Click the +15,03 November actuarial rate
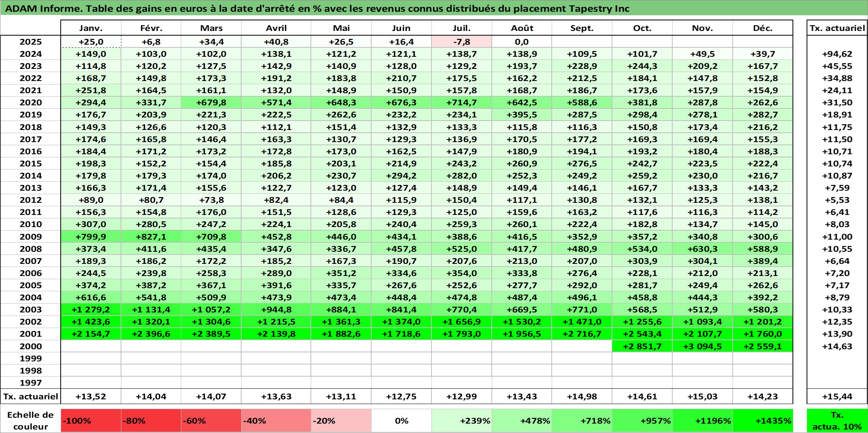The height and width of the screenshot is (433, 868). point(702,397)
